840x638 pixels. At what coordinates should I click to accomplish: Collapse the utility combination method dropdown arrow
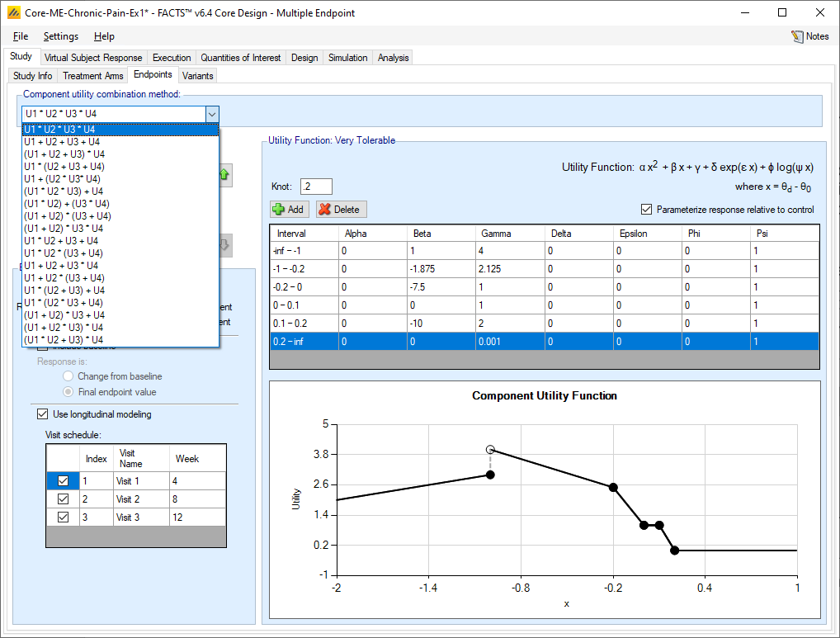(x=212, y=114)
